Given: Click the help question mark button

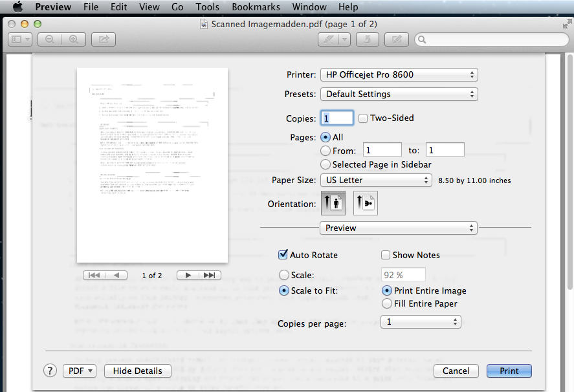Looking at the screenshot, I should click(50, 371).
